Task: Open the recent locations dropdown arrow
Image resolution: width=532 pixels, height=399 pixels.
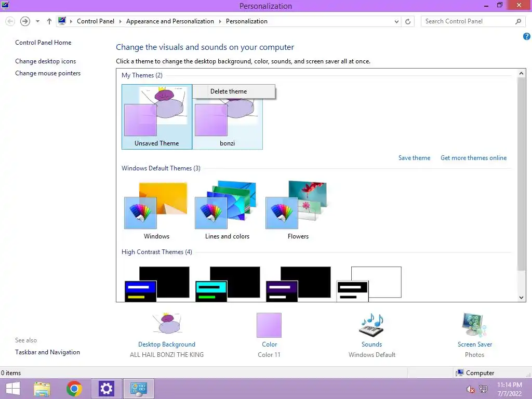Action: coord(37,21)
